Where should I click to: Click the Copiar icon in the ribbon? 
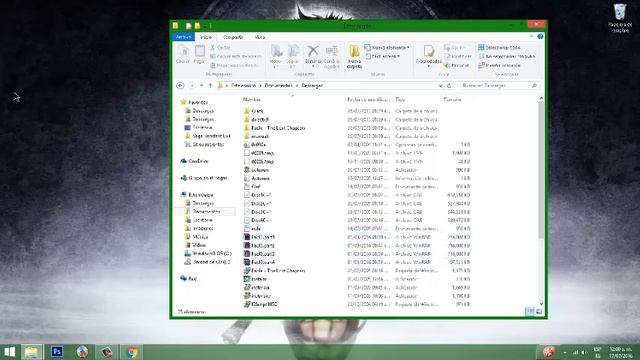[x=182, y=54]
